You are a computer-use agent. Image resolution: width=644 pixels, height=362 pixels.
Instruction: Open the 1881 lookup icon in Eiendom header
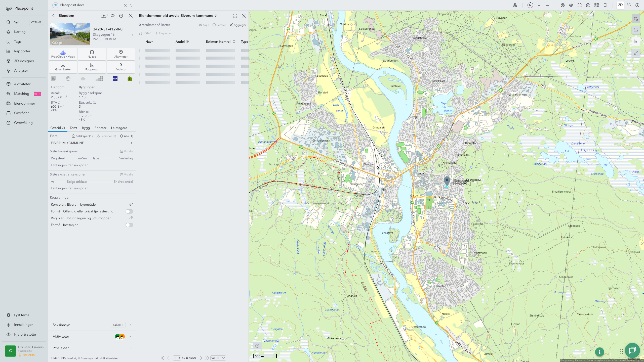104,16
